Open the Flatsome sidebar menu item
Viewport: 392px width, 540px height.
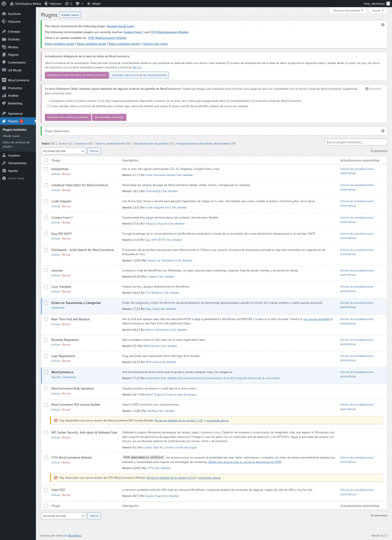(x=14, y=21)
